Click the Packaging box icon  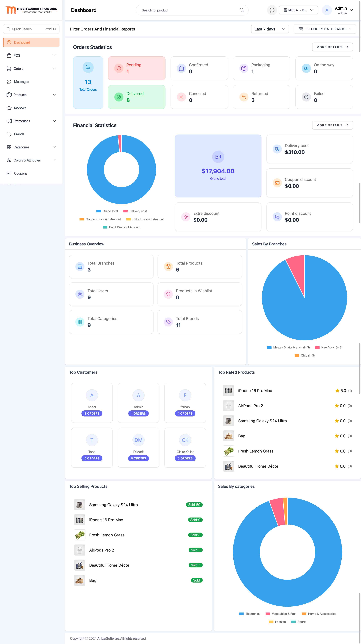[x=244, y=68]
